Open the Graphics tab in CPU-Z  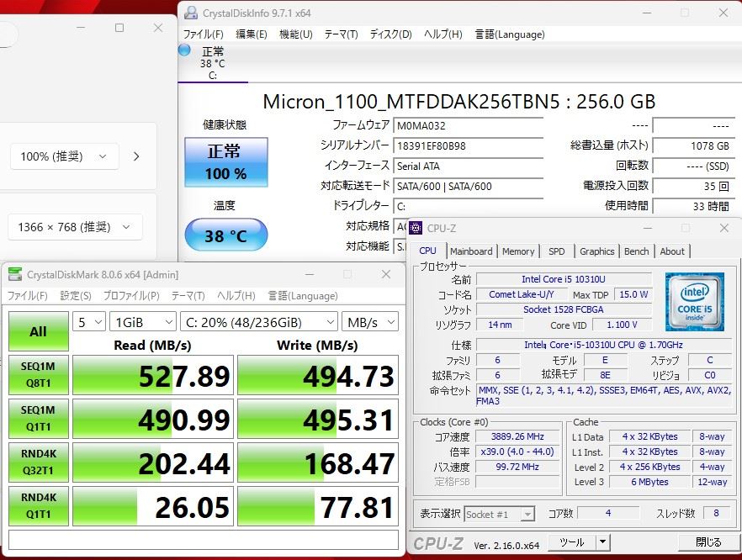tap(596, 251)
